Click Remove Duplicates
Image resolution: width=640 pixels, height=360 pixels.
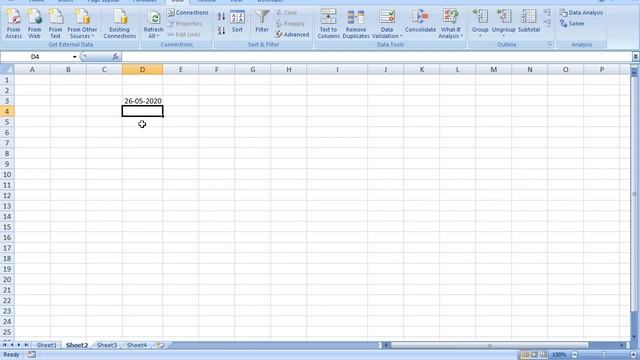click(x=356, y=24)
